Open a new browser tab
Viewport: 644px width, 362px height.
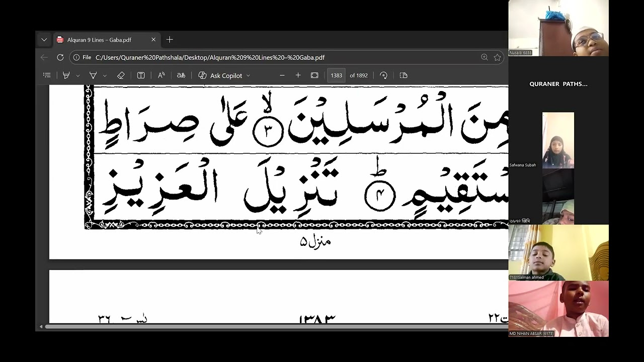tap(170, 40)
